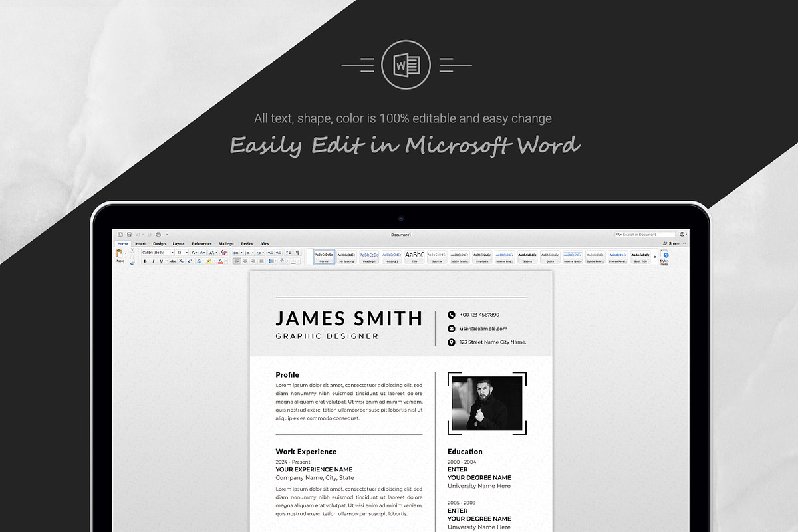The width and height of the screenshot is (798, 532).
Task: Open the Mailings tab
Action: click(226, 244)
